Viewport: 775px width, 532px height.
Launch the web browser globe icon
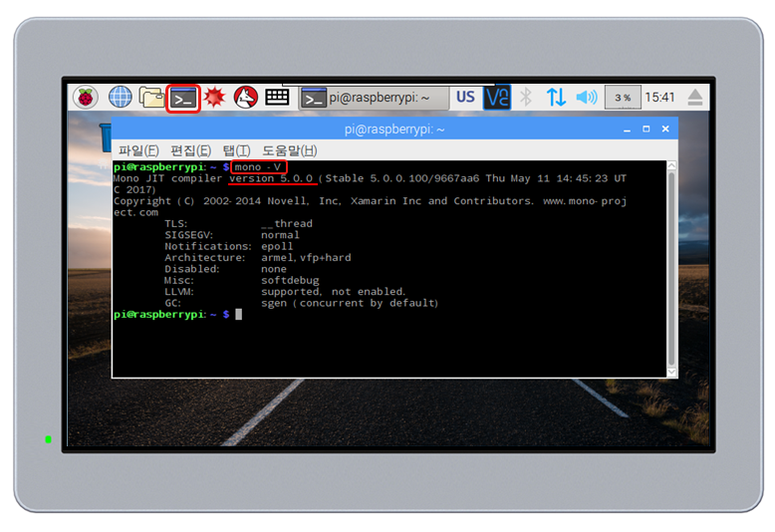coord(120,97)
